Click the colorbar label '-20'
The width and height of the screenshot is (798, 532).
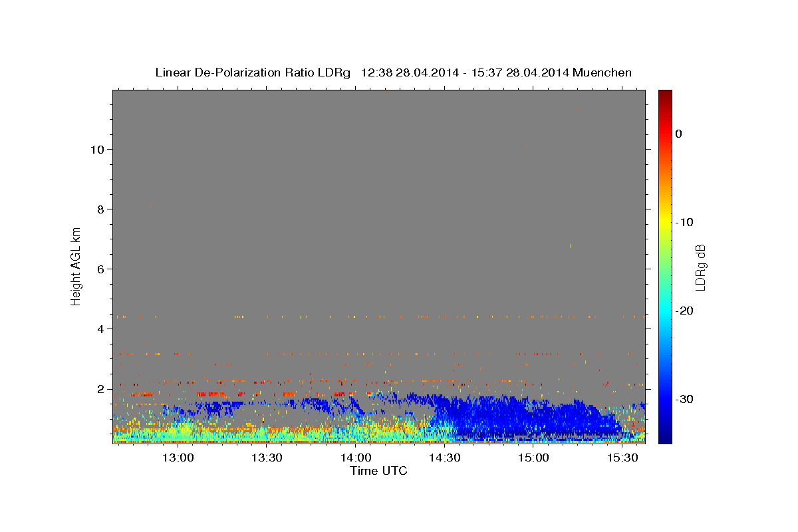click(684, 311)
